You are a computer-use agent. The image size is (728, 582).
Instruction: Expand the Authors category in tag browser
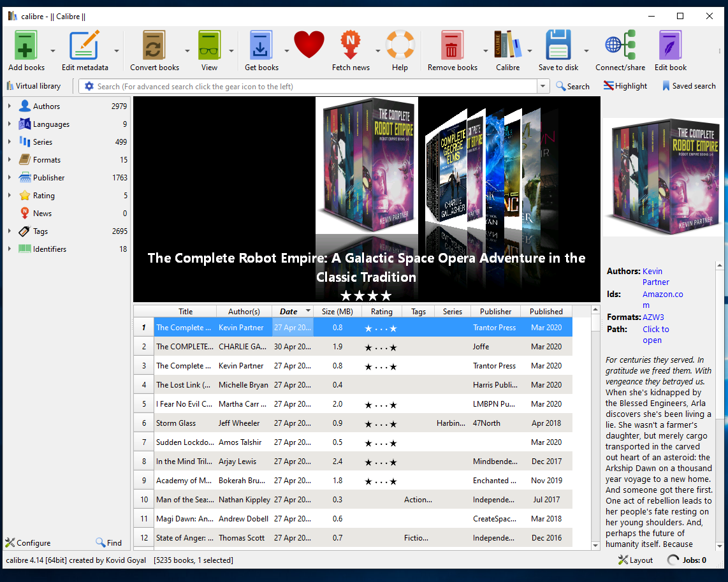click(x=10, y=106)
